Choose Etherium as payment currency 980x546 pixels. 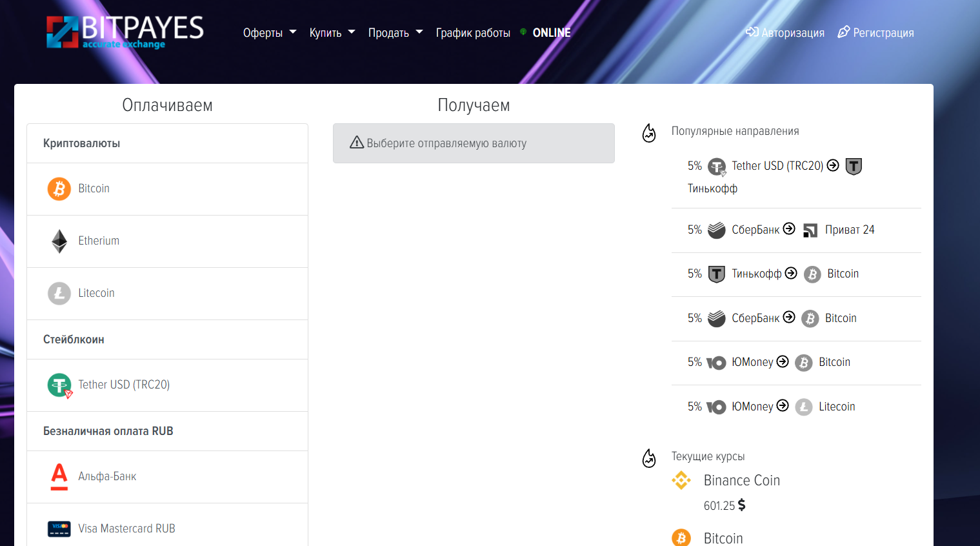click(x=167, y=241)
